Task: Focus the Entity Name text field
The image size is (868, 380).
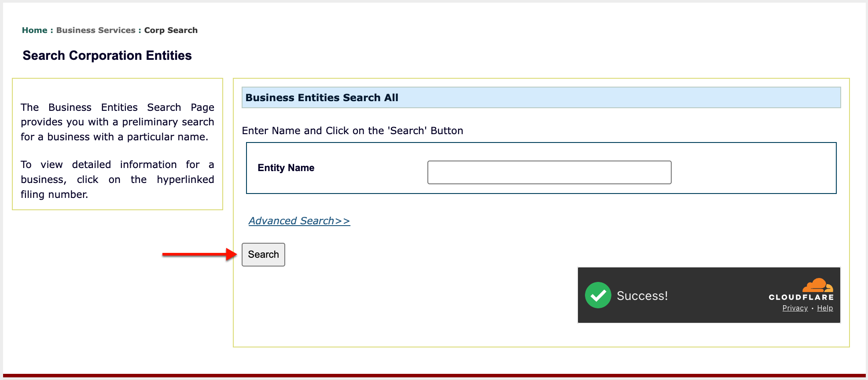Action: [x=549, y=172]
